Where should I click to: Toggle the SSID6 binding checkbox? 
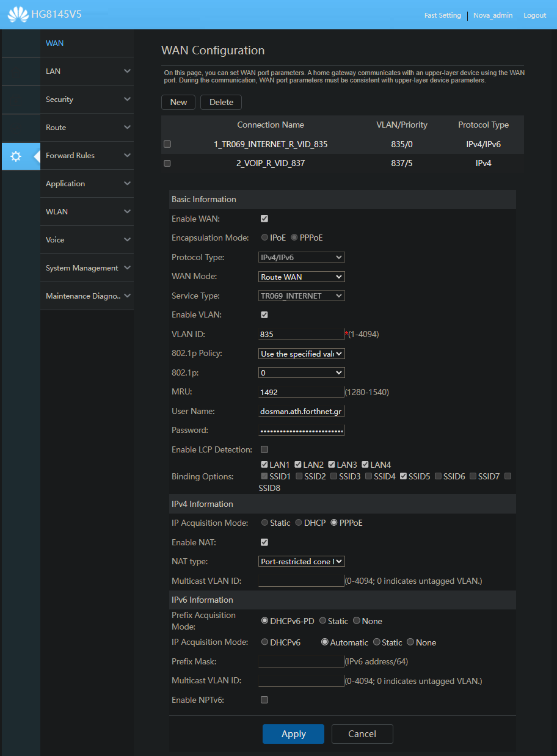pyautogui.click(x=439, y=476)
